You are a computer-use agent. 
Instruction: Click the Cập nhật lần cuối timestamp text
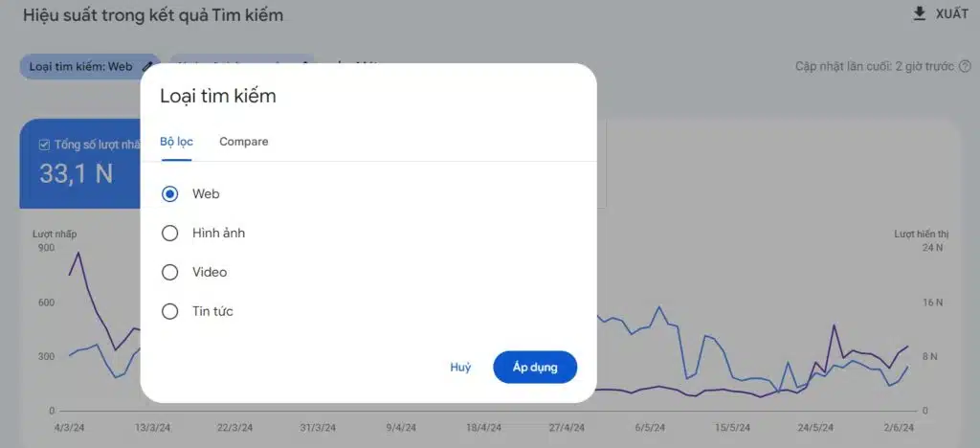(x=875, y=67)
